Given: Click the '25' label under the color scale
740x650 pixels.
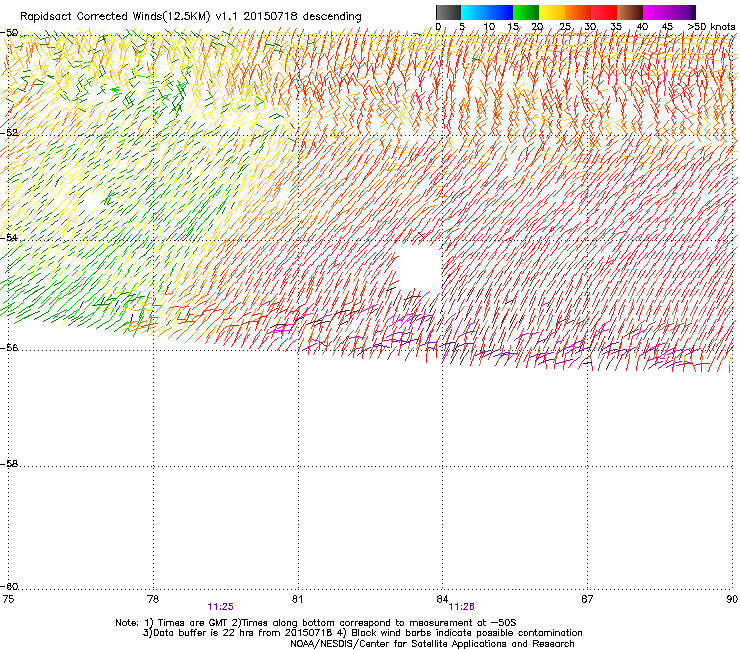Looking at the screenshot, I should (x=565, y=27).
